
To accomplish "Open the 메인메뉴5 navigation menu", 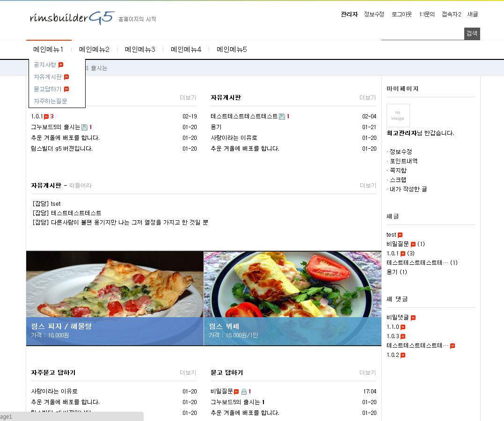I will tap(232, 50).
